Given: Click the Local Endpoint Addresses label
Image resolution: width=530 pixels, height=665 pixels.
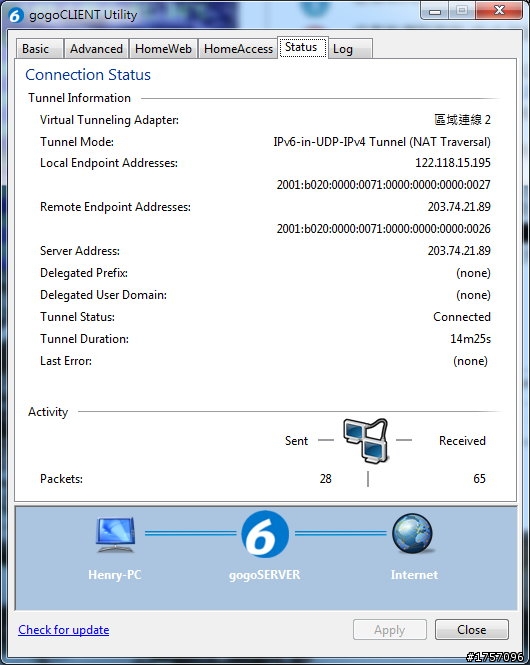Looking at the screenshot, I should 109,163.
